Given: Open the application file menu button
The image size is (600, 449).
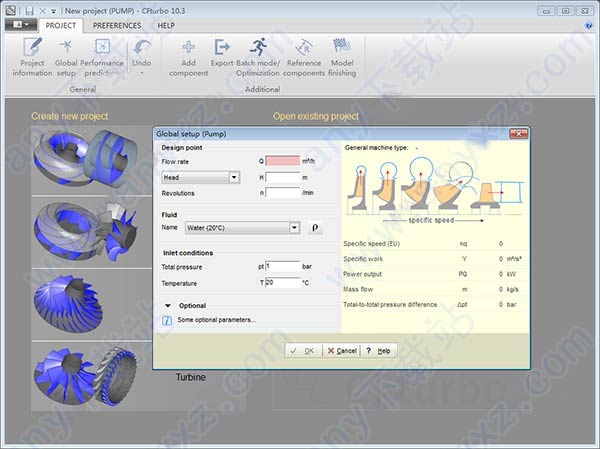Looking at the screenshot, I should pos(21,25).
